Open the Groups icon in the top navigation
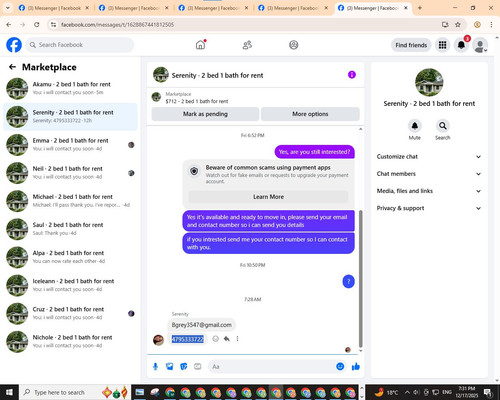The image size is (500, 400). click(x=294, y=45)
